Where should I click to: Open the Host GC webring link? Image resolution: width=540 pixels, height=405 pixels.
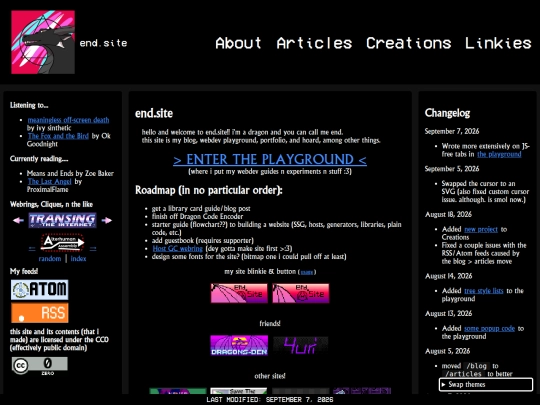tap(177, 248)
